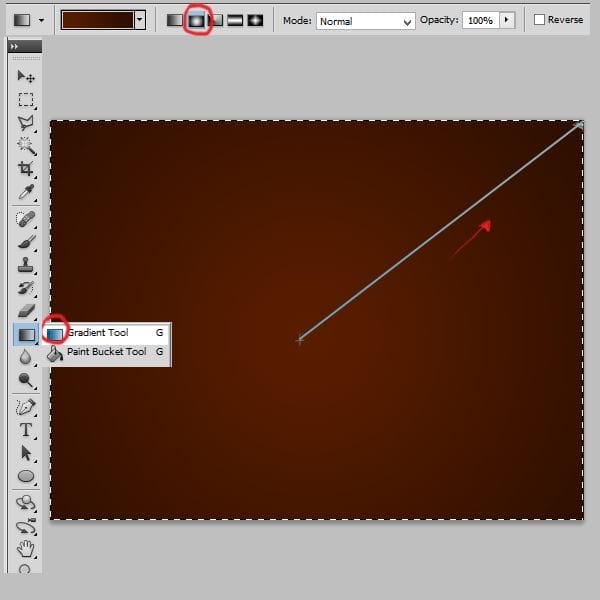Select the Horizontal Type tool
Image resolution: width=600 pixels, height=600 pixels.
coord(26,430)
